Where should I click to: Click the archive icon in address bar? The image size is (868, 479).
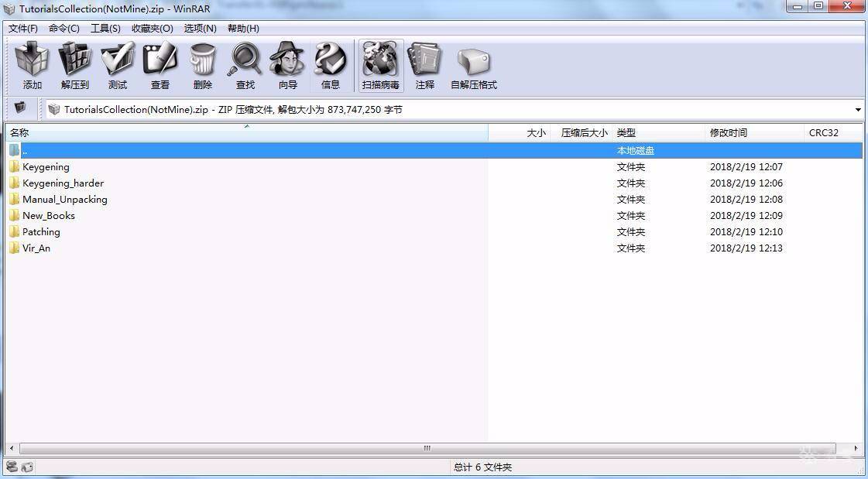pos(53,109)
